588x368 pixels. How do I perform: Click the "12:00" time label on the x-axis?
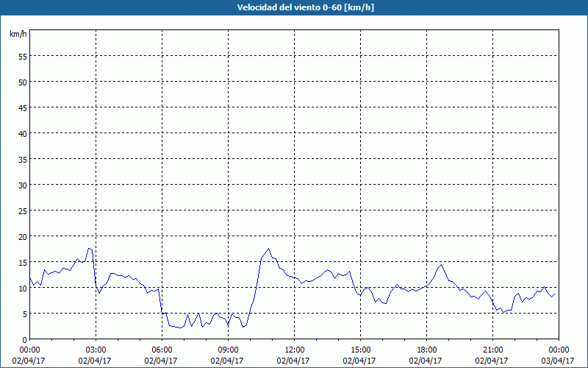[x=295, y=350]
